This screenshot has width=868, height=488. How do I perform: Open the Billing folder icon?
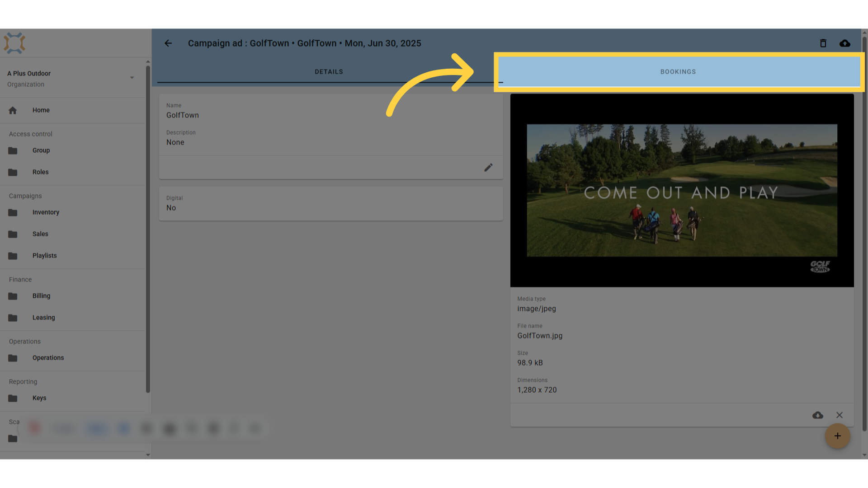(13, 296)
